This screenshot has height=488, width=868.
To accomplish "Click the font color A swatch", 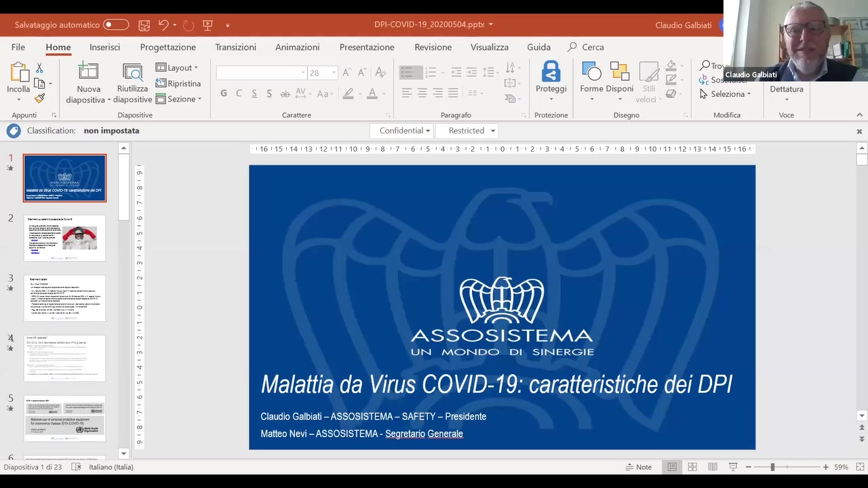I will point(372,94).
